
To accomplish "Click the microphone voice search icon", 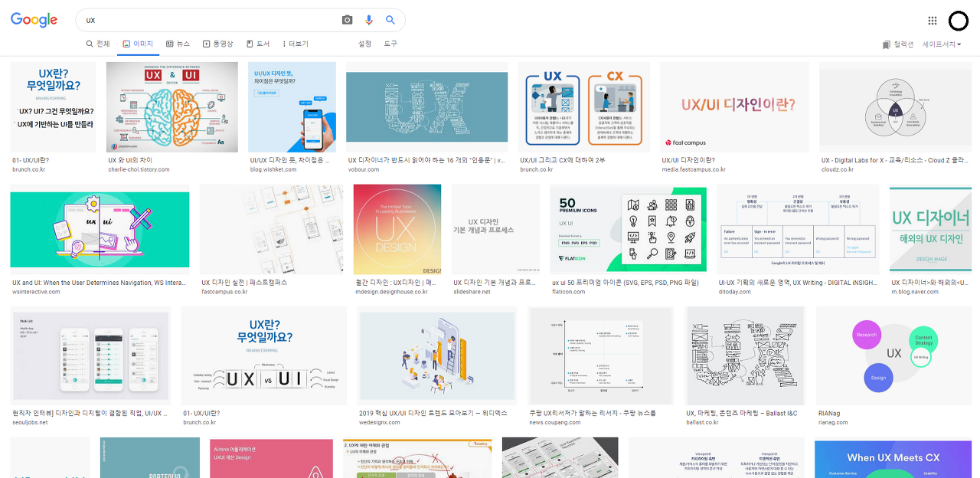I will pos(369,20).
